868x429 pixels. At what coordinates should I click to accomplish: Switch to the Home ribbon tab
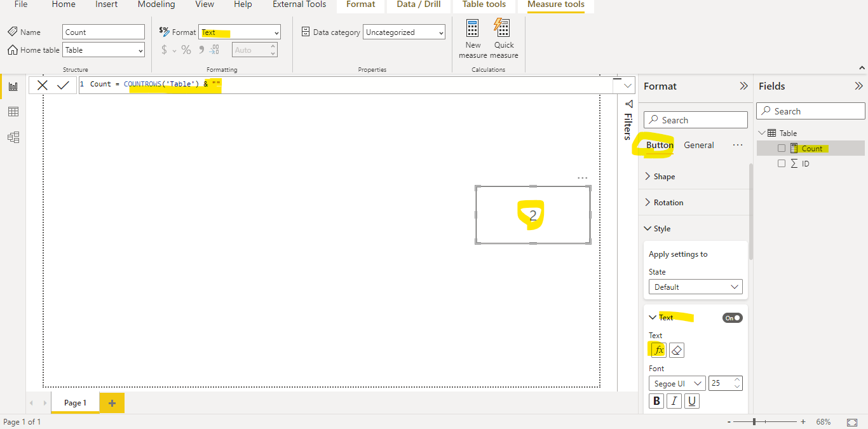[64, 4]
